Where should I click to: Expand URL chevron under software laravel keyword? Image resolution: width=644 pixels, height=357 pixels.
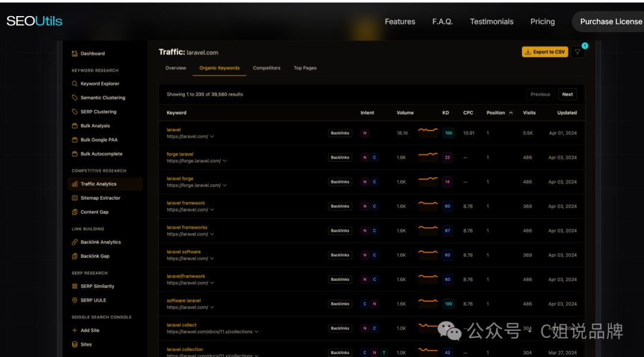click(x=212, y=308)
